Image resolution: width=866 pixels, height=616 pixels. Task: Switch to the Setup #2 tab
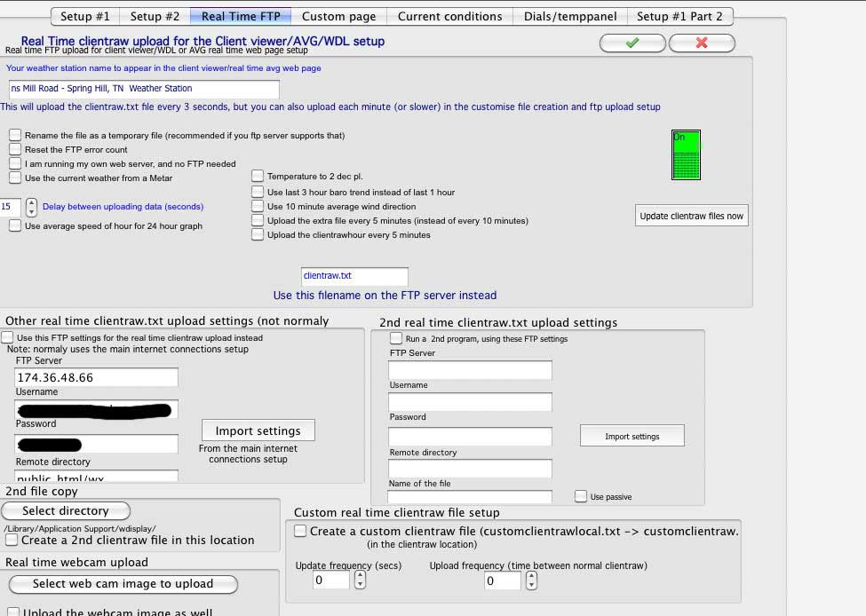[x=155, y=17]
